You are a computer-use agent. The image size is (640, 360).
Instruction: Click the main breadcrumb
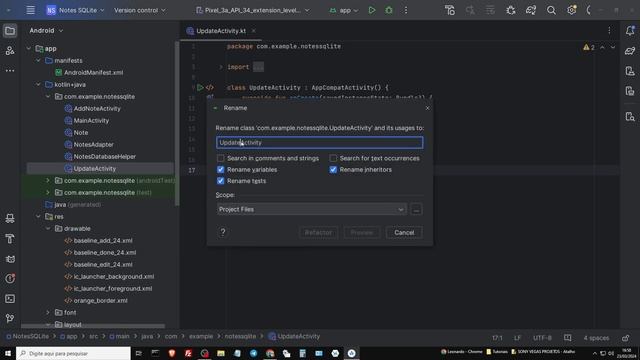point(119,337)
